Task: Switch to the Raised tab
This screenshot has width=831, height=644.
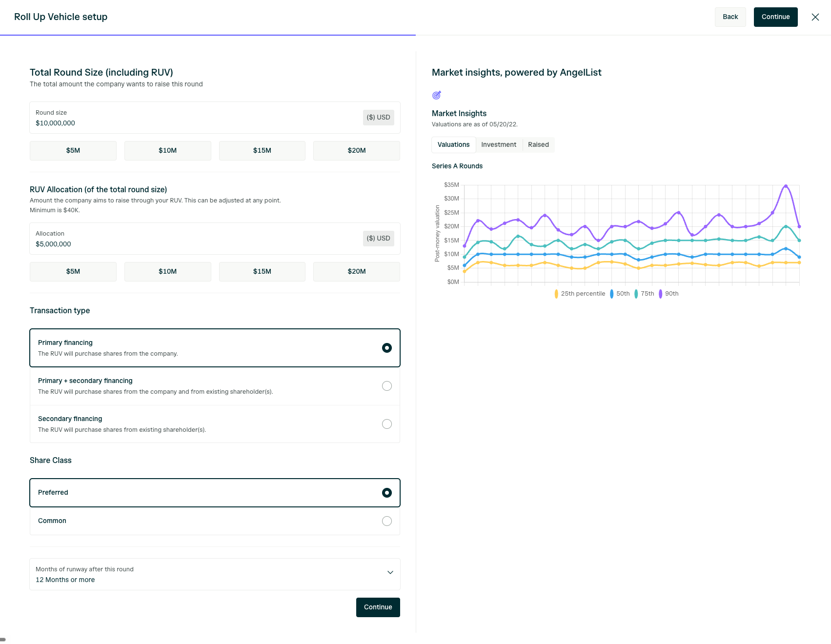Action: point(538,145)
